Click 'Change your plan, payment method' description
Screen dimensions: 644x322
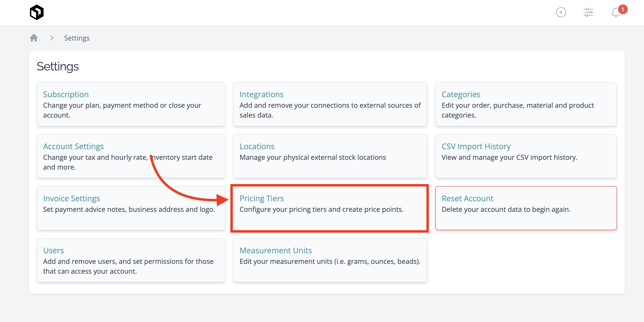coord(122,110)
